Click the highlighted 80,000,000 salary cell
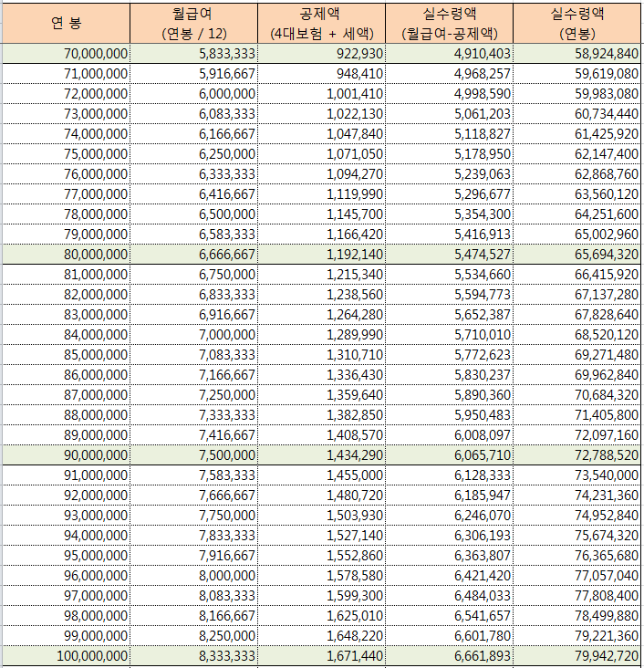644x668 pixels. [66, 255]
